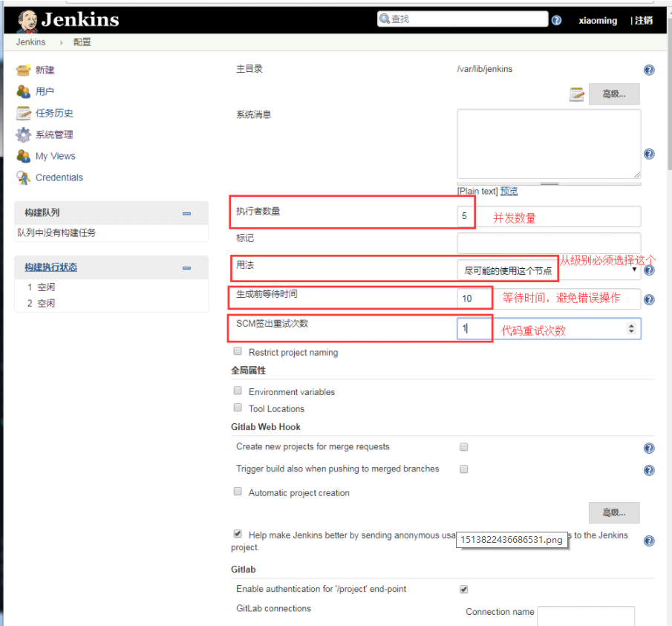672x626 pixels.
Task: Toggle Automatic project creation checkbox
Action: [238, 492]
